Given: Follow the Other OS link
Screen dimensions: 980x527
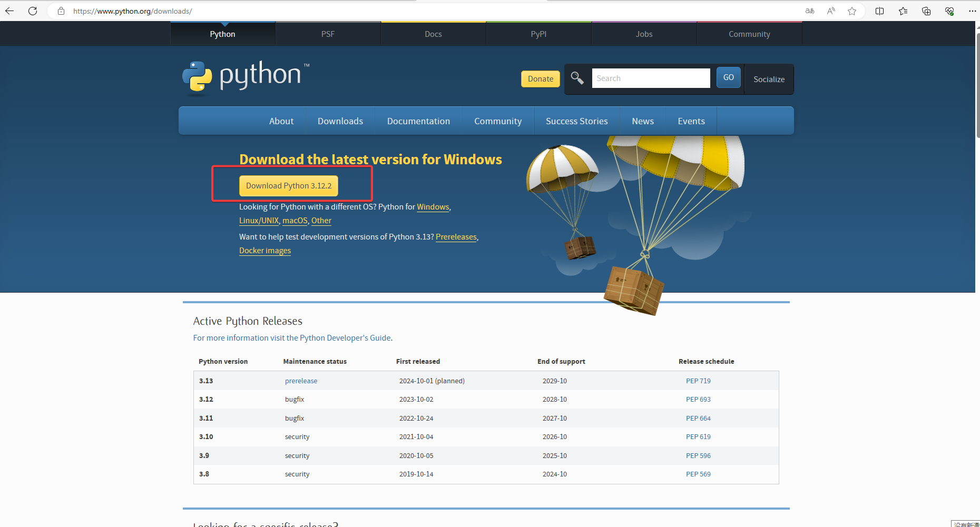Looking at the screenshot, I should [x=321, y=221].
